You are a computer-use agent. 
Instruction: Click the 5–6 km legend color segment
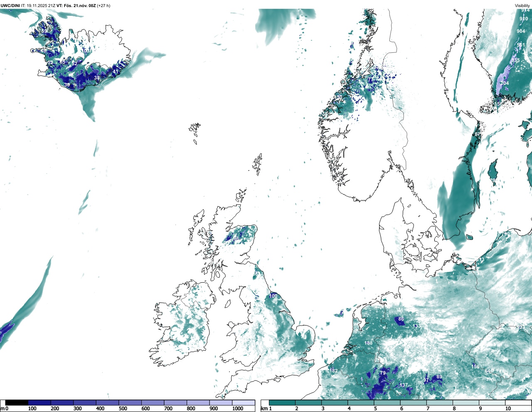pyautogui.click(x=388, y=402)
